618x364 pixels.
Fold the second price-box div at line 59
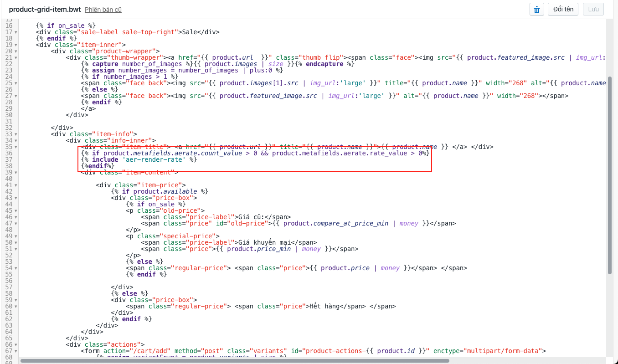15,300
